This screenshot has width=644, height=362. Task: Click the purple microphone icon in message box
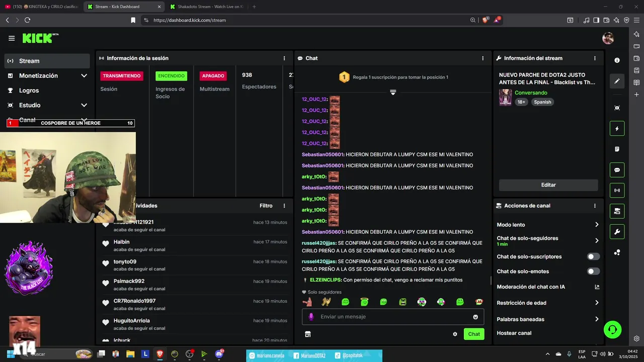[311, 317]
